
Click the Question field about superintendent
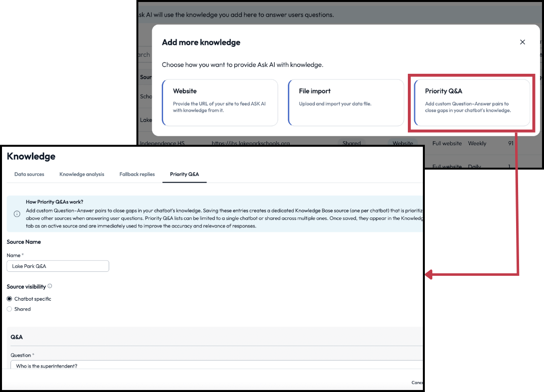click(216, 365)
